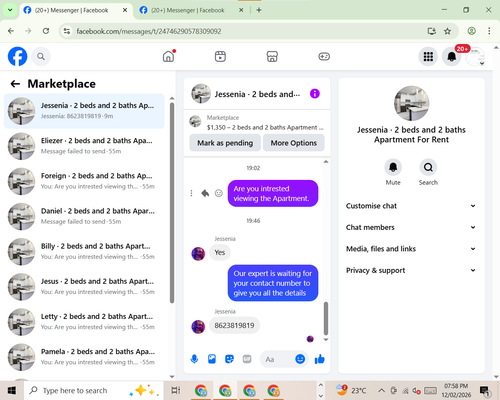The width and height of the screenshot is (500, 400).
Task: Open the notifications bell with 20+ badge
Action: (x=452, y=56)
